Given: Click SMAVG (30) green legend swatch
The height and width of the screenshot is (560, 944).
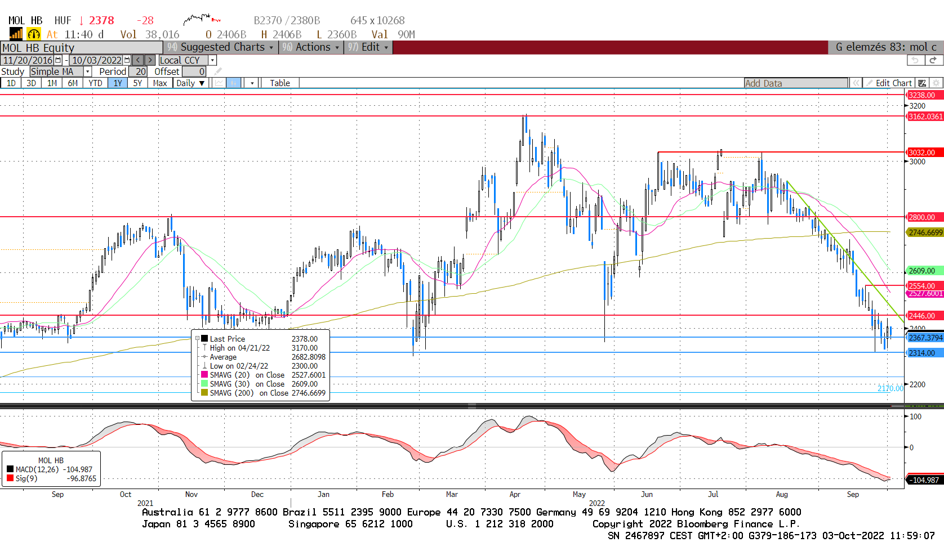Looking at the screenshot, I should point(204,384).
